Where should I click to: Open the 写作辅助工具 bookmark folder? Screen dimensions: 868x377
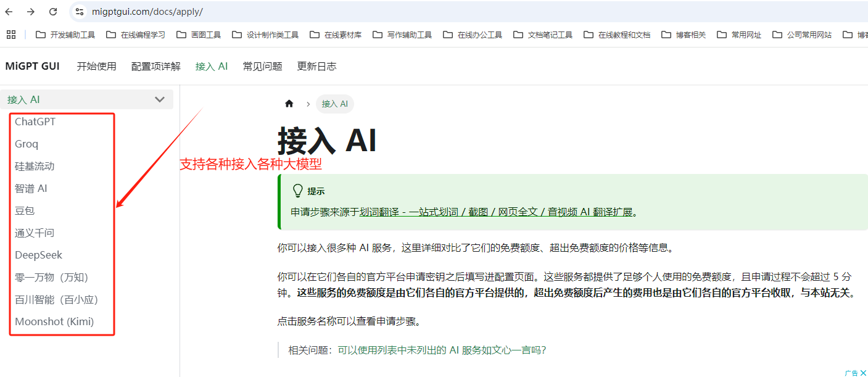click(x=402, y=35)
